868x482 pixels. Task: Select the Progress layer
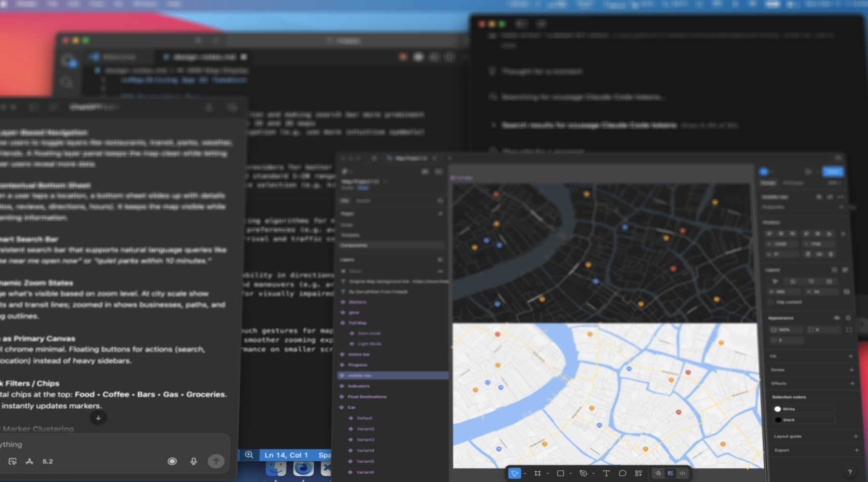point(393,365)
